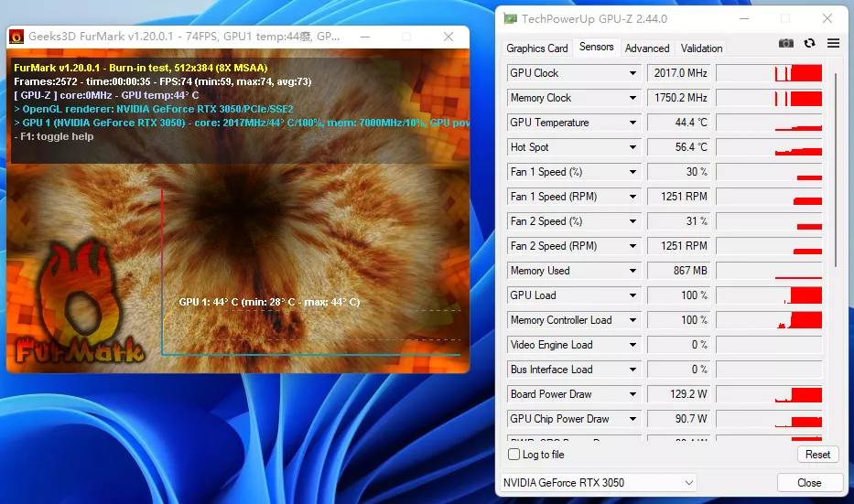854x504 pixels.
Task: Click the Close button in GPU-Z
Action: (809, 483)
